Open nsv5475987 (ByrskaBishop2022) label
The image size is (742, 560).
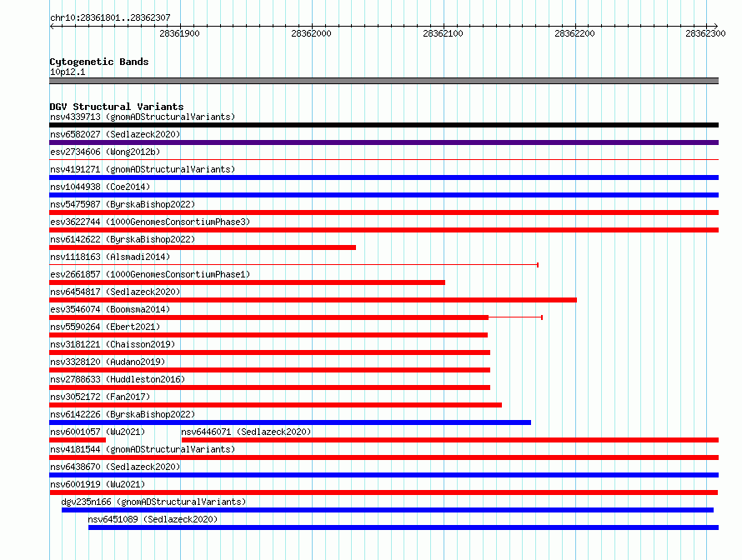(123, 204)
